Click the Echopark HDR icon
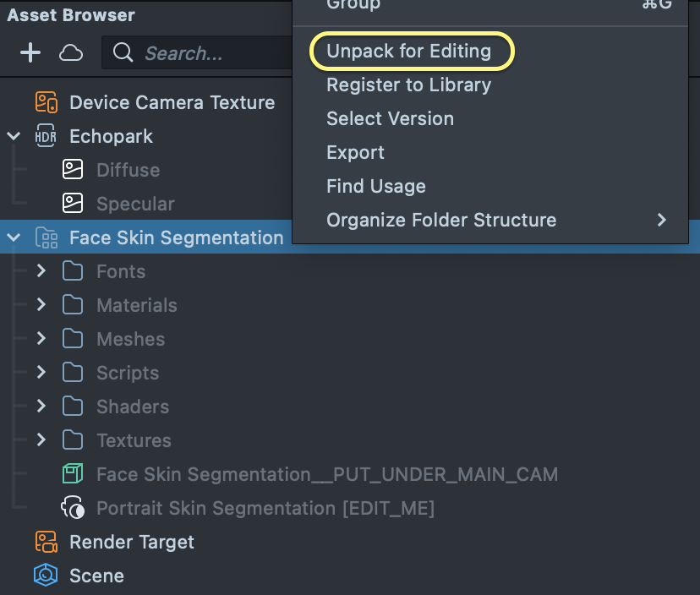The image size is (700, 595). (x=46, y=136)
